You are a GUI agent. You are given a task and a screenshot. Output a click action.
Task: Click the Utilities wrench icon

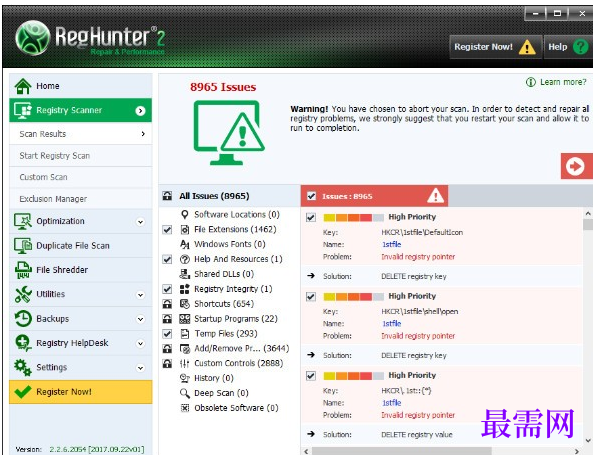[x=23, y=294]
